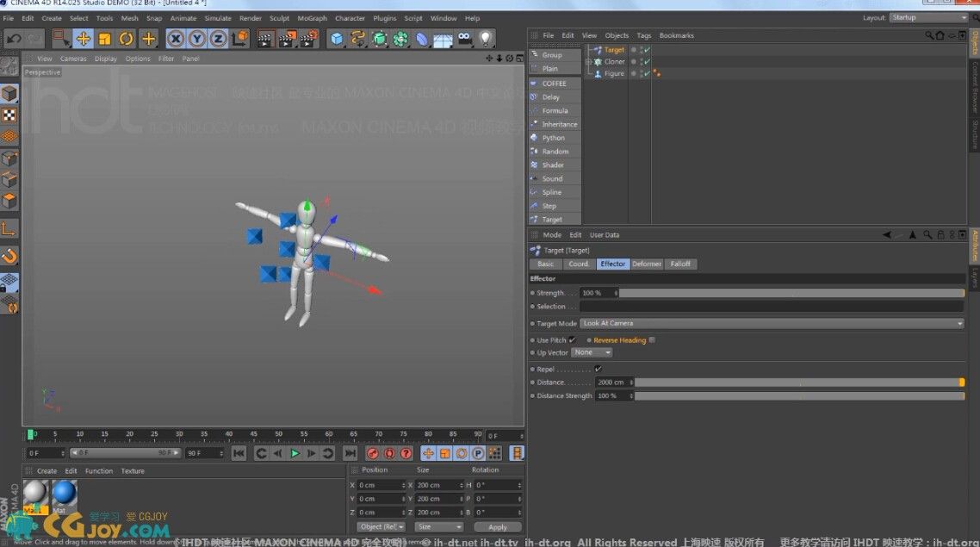Open the Bookmarks menu in Object Manager
The image size is (980, 547).
tap(676, 35)
